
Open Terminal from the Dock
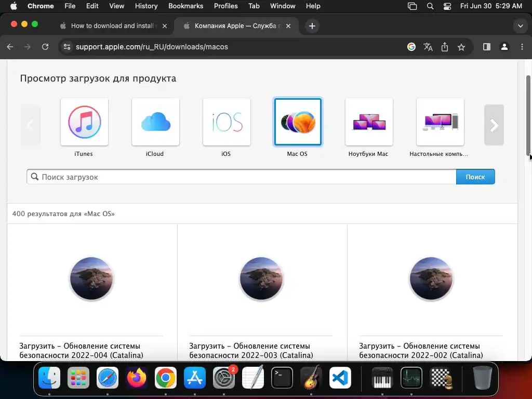pos(282,378)
